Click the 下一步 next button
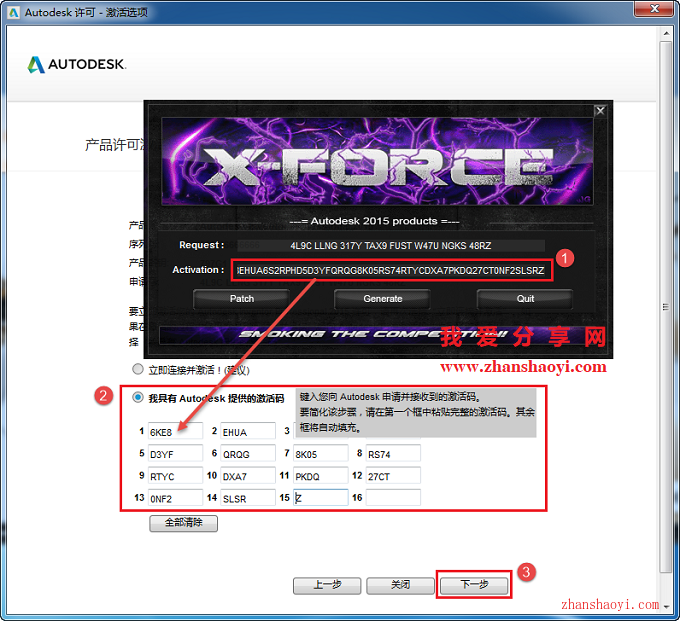The height and width of the screenshot is (621, 680). 474,585
